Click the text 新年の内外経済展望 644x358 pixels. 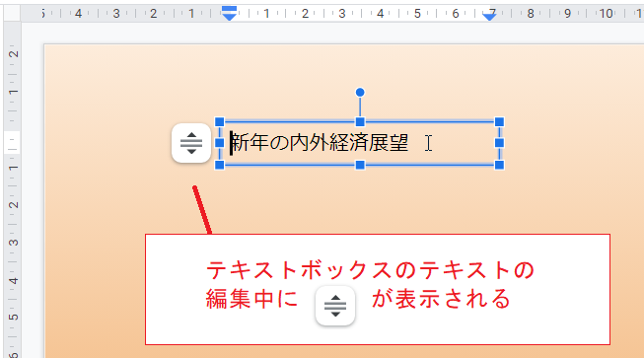pos(321,143)
